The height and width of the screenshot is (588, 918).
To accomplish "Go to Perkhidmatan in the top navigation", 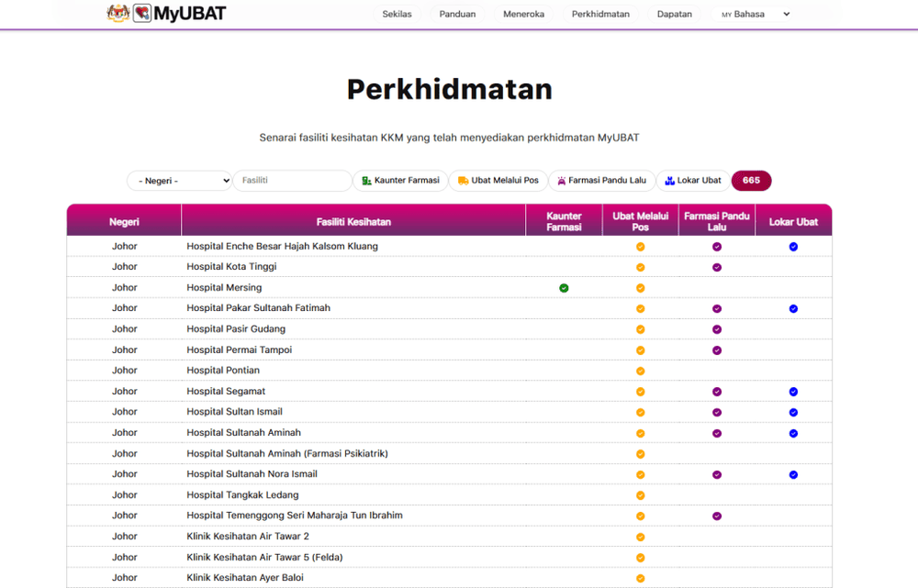I will [x=600, y=14].
